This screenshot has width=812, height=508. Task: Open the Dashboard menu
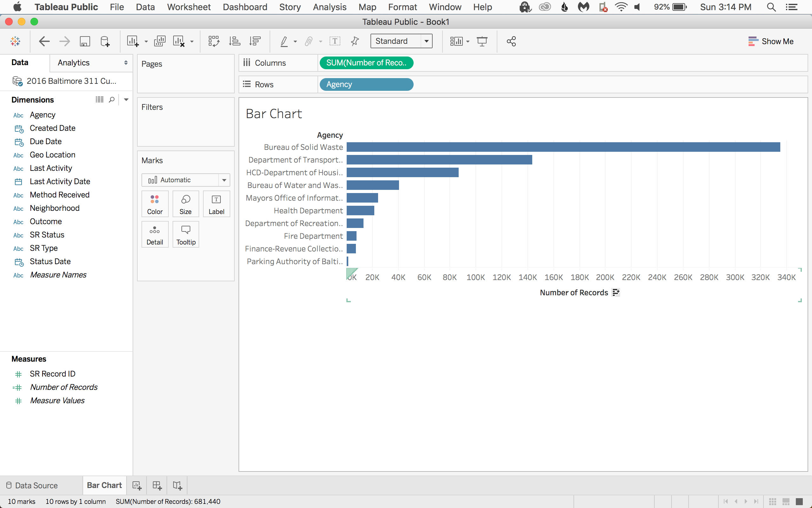[x=245, y=7]
